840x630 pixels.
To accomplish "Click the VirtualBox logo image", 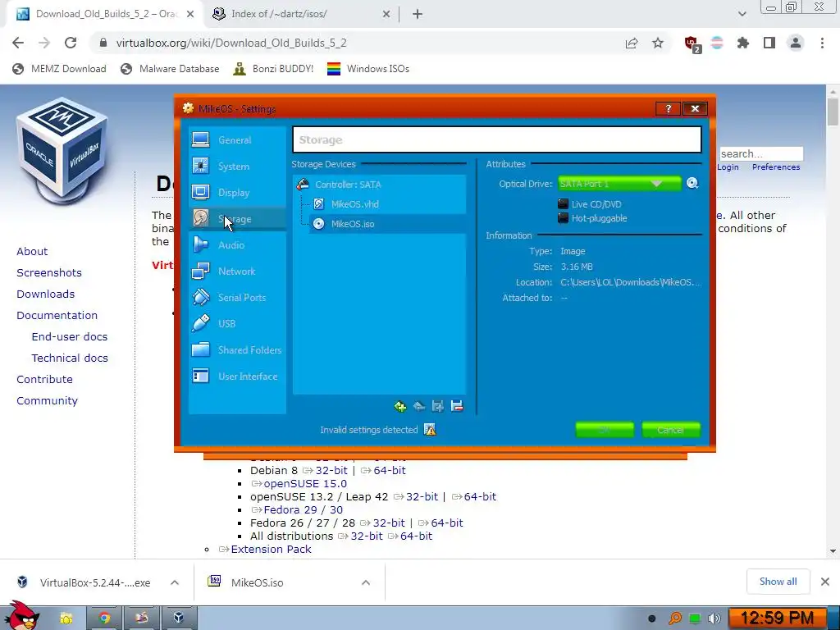I will click(x=62, y=152).
